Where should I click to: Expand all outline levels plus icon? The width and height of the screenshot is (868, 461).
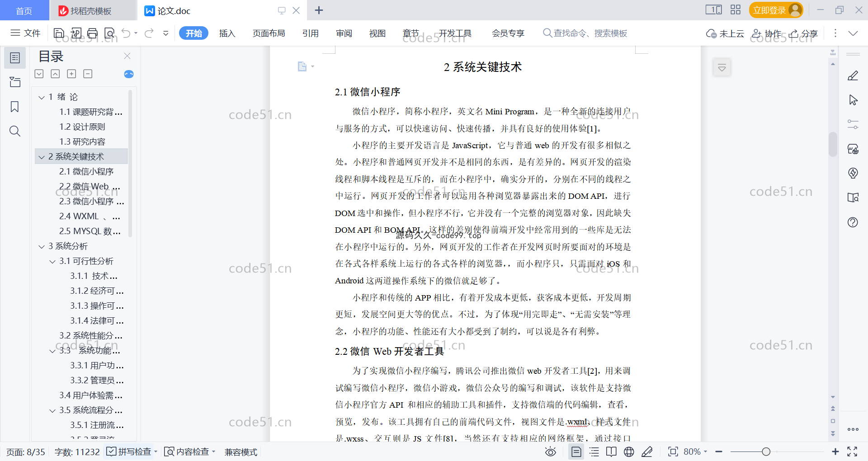point(71,74)
